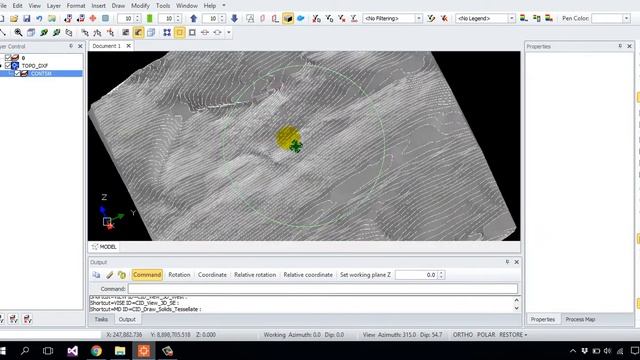Click the blue surface shape icon
This screenshot has width=640, height=360.
pyautogui.click(x=301, y=18)
